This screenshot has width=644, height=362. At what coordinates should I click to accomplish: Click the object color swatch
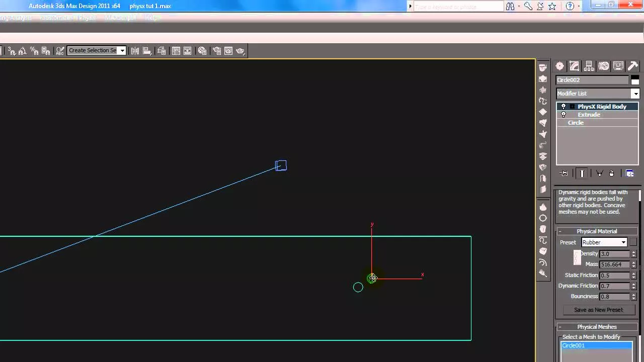click(x=635, y=80)
